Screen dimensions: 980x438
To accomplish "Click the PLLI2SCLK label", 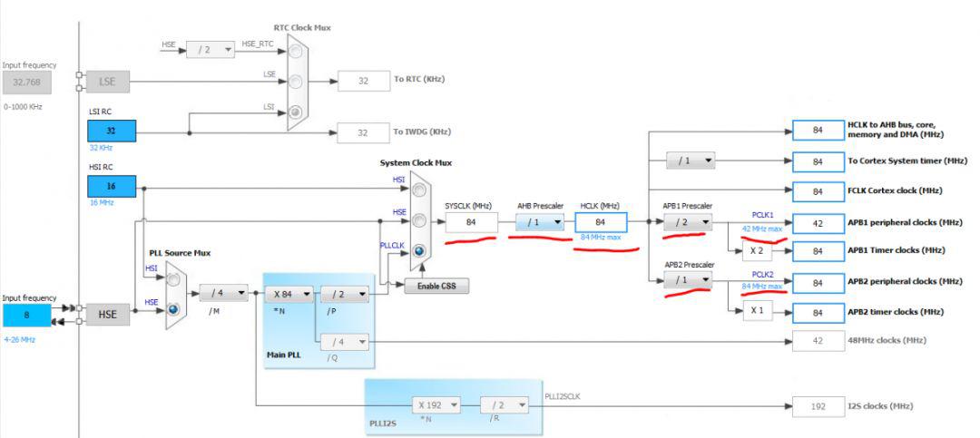I will pos(563,396).
